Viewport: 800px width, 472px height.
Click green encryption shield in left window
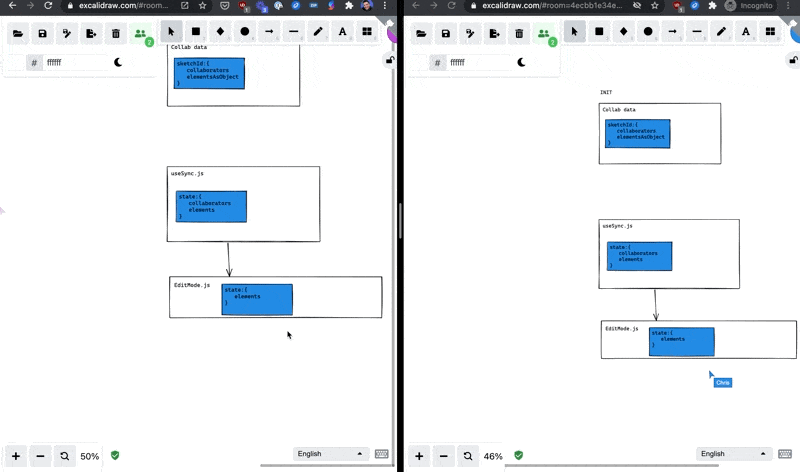(115, 455)
